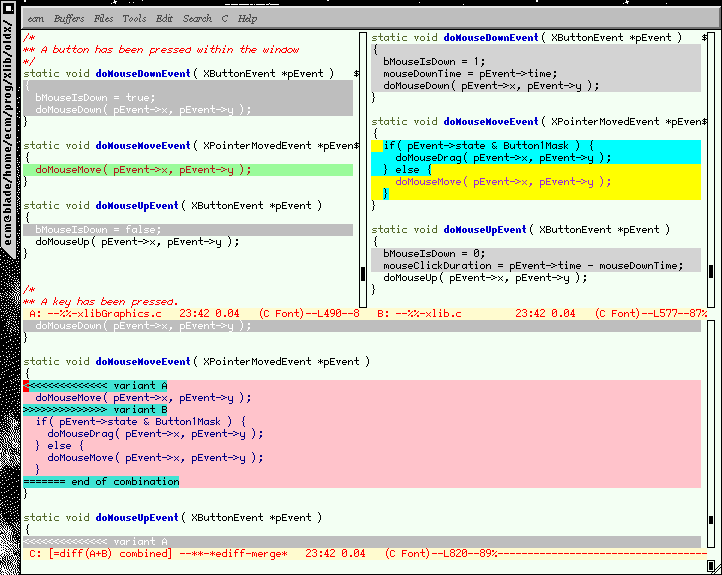The image size is (722, 575).
Task: Open the Help menu
Action: point(247,18)
